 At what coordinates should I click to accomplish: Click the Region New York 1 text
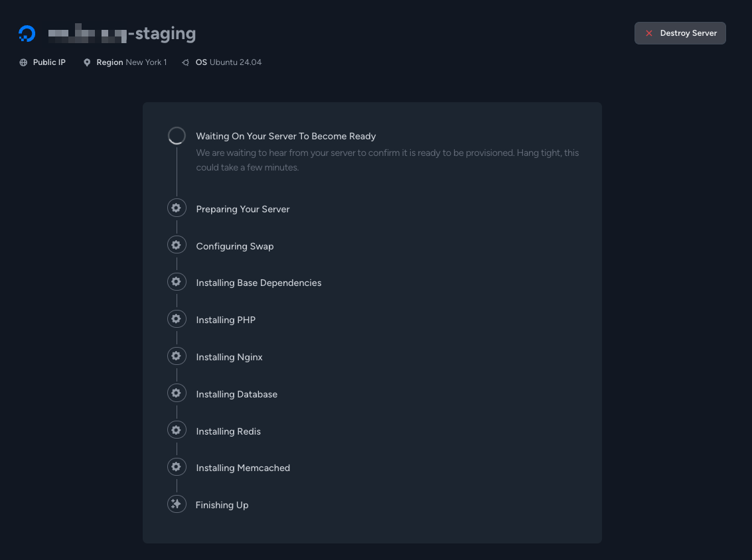coord(131,62)
